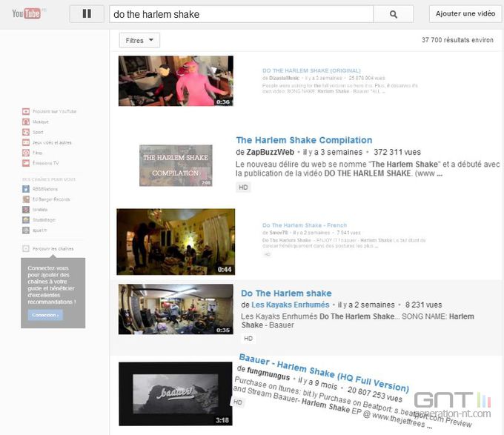Click HD badge under Harlem Shake Compilation
504x435 pixels.
[243, 187]
